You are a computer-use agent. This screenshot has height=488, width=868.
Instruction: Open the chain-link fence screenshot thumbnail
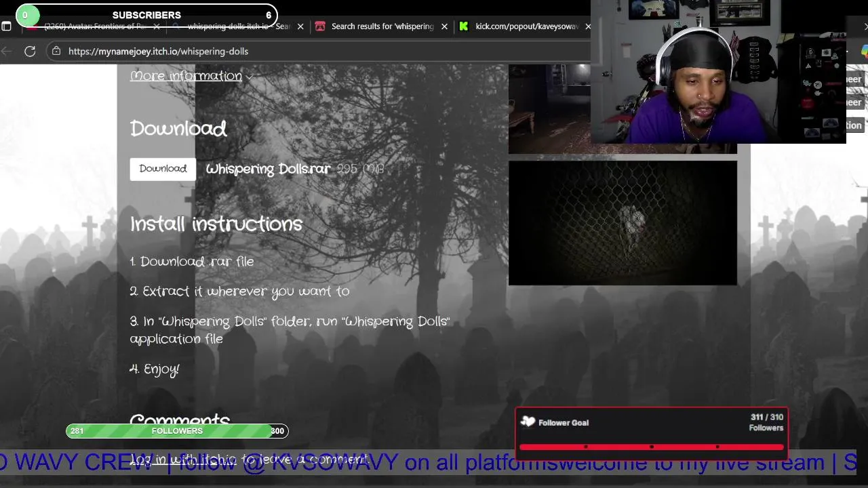coord(623,223)
